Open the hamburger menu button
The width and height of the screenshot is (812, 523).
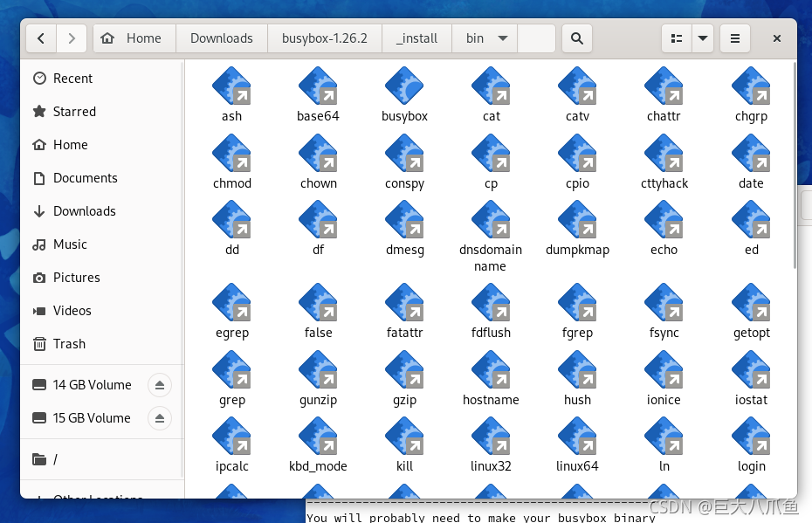click(735, 38)
